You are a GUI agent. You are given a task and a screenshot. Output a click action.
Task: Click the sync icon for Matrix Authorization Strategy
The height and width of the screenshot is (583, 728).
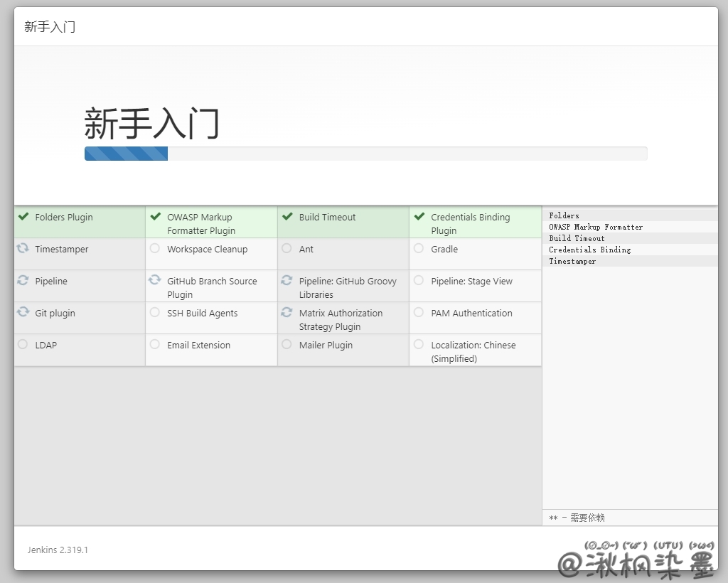[x=287, y=313]
